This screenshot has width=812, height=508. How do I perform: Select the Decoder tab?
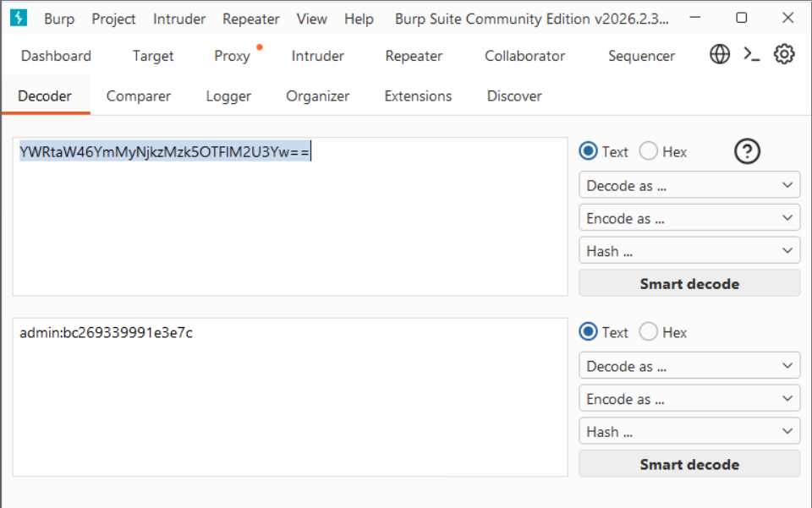[45, 96]
